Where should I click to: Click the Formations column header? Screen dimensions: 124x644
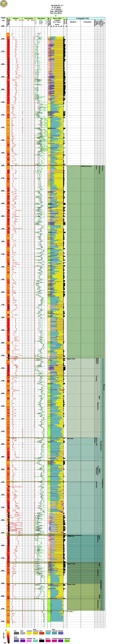click(88, 22)
